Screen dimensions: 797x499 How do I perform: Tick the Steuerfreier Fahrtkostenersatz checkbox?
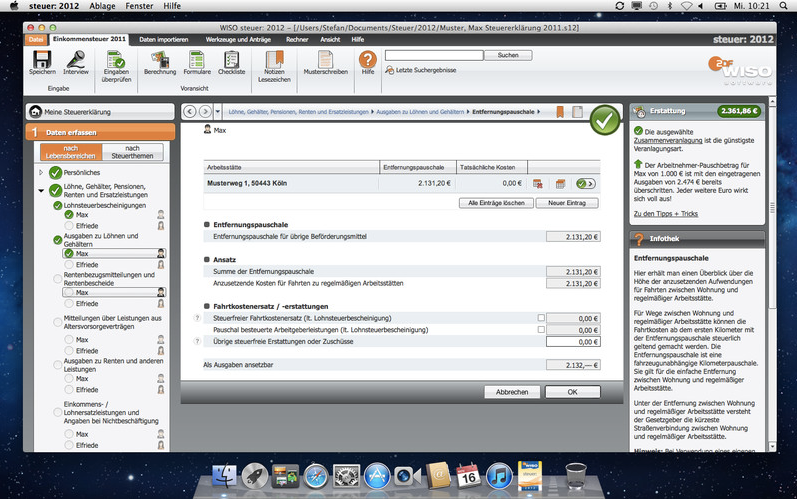point(541,318)
